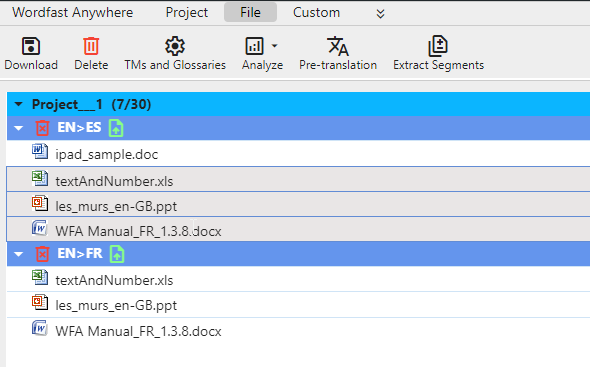The height and width of the screenshot is (367, 590).
Task: Click docx icon of EN>ES WFA Manual
Action: [x=40, y=228]
